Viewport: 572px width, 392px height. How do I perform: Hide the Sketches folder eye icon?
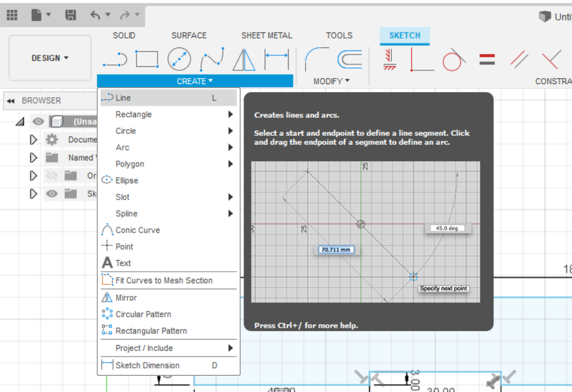tap(52, 194)
